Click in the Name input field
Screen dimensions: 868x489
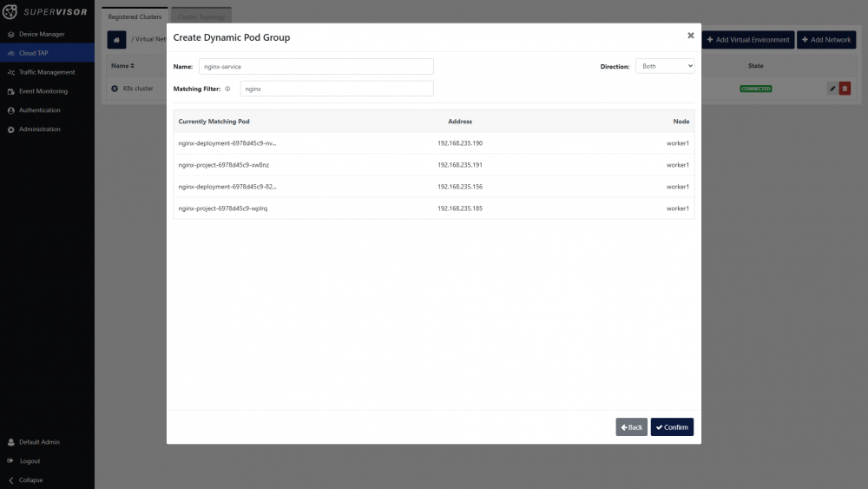[x=314, y=67]
